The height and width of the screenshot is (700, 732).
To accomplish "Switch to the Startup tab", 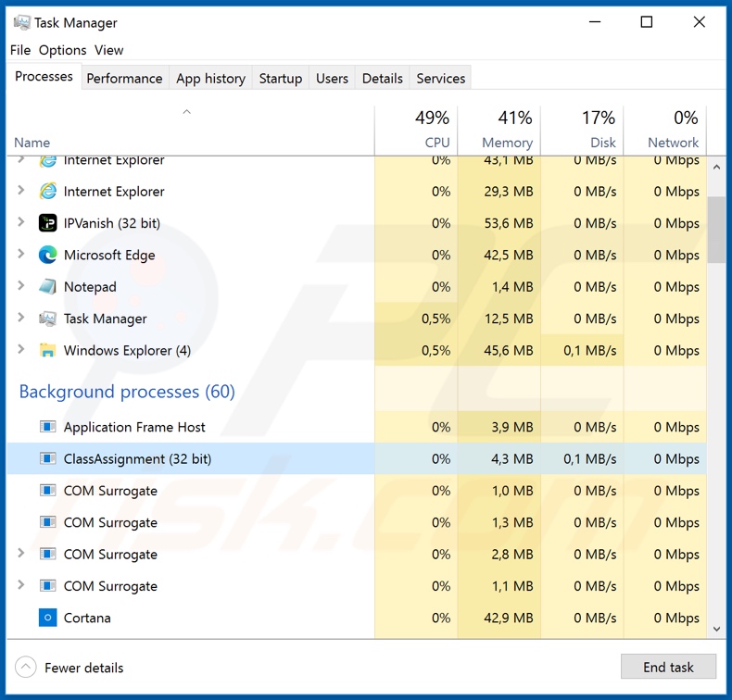I will coord(281,79).
